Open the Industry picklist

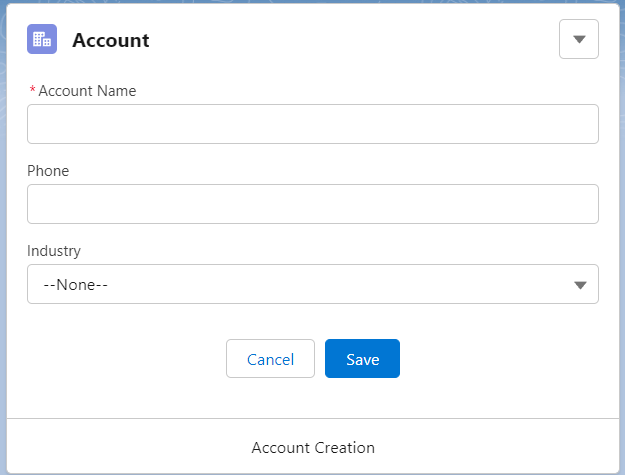tap(312, 284)
